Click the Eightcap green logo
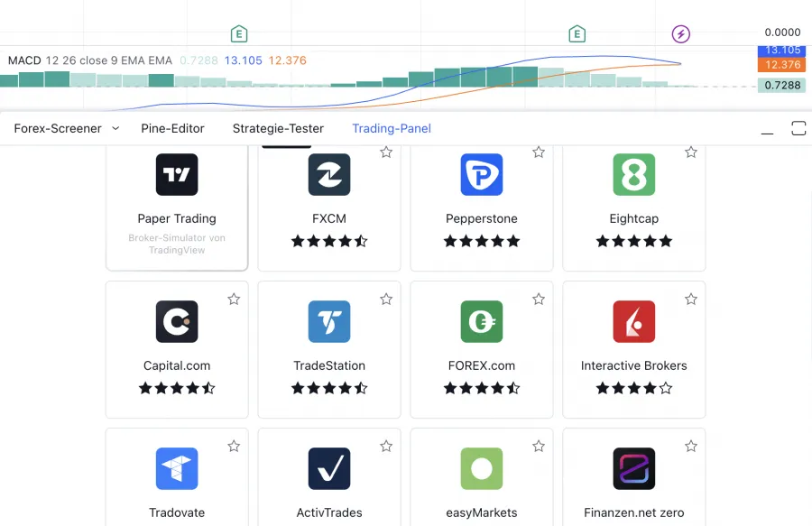 [x=634, y=175]
